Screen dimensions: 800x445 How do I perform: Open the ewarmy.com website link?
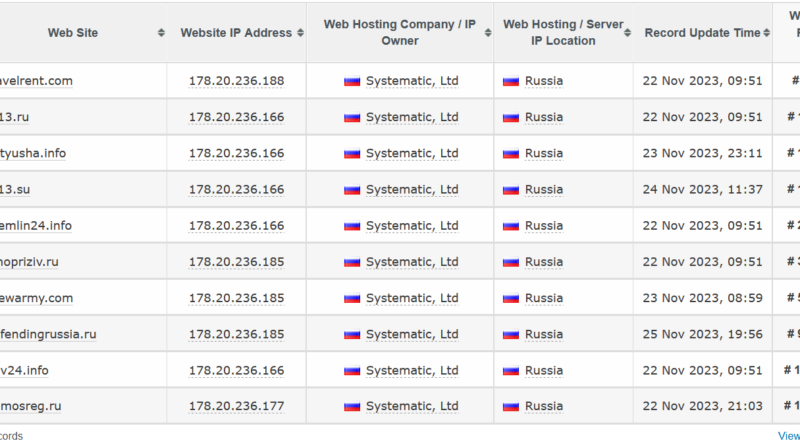pyautogui.click(x=36, y=298)
